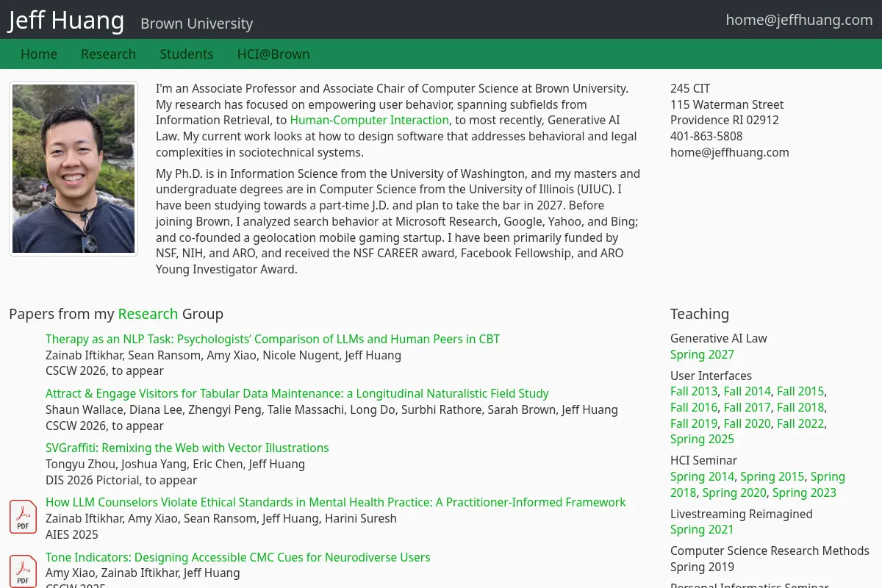Open HCI Seminar Spring 2015

pos(772,476)
